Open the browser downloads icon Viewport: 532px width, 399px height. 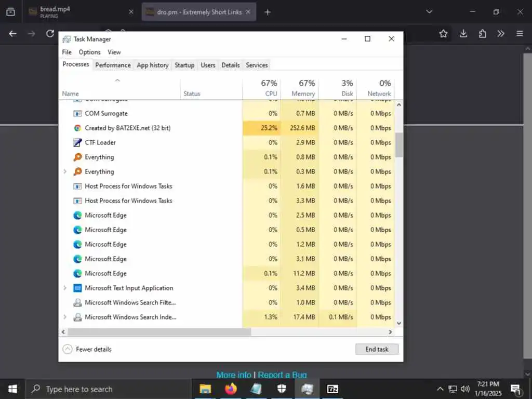click(463, 34)
